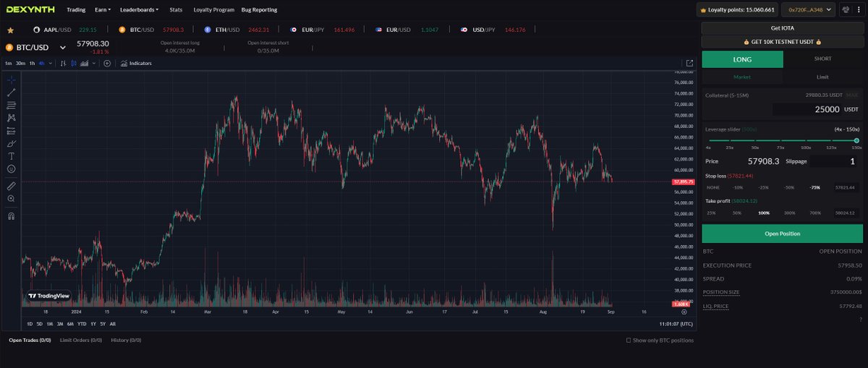868x368 pixels.
Task: Select the ruler measure tool
Action: coord(12,186)
